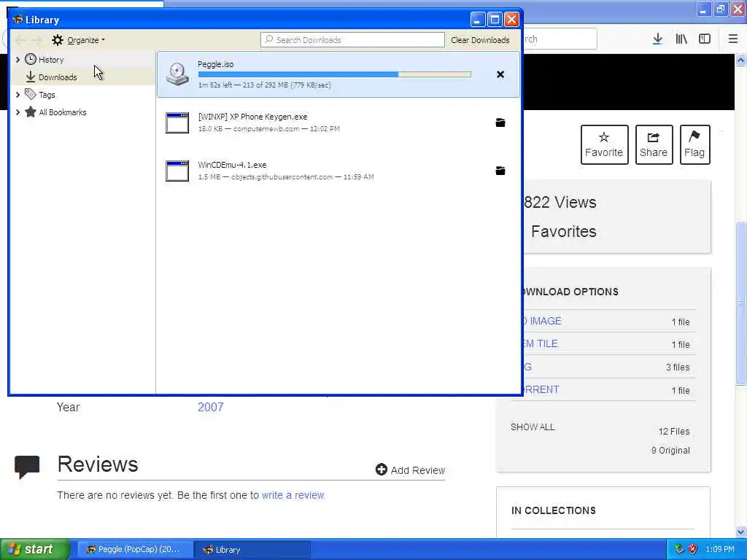
Task: Switch to Peggle (PopCap) taskbar window
Action: pos(135,549)
